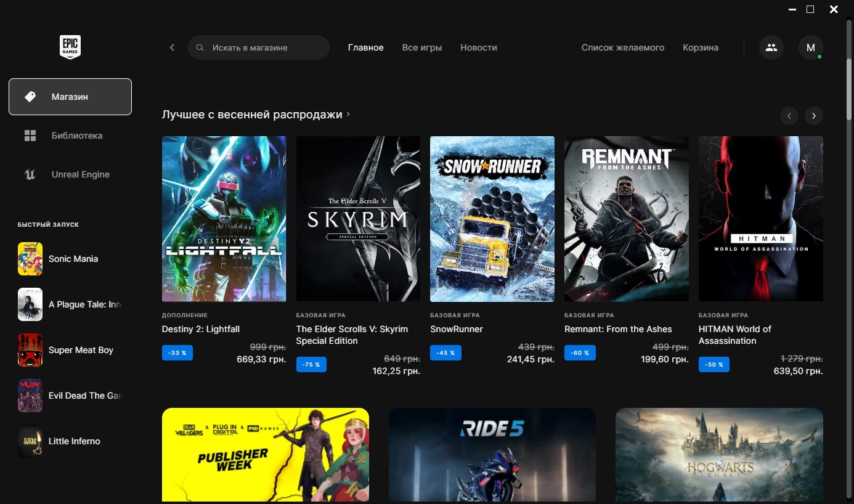This screenshot has height=504, width=854.
Task: Click the SnowRunner title text
Action: 457,329
